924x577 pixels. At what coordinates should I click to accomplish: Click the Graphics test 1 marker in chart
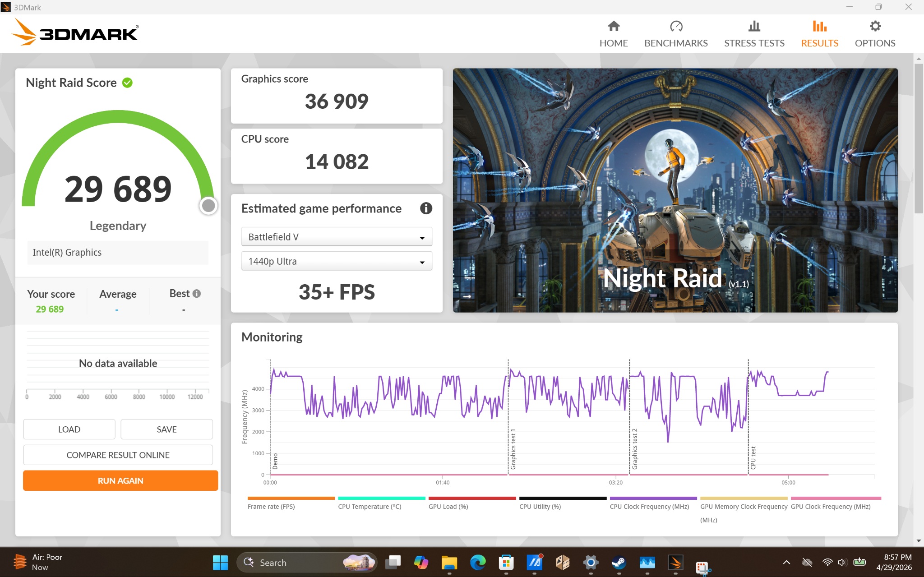[x=513, y=449]
